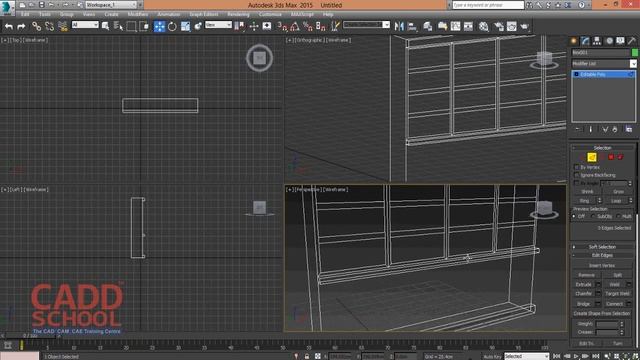The image size is (640, 360).
Task: Click the Undo arrow in main toolbar
Action: (9, 27)
